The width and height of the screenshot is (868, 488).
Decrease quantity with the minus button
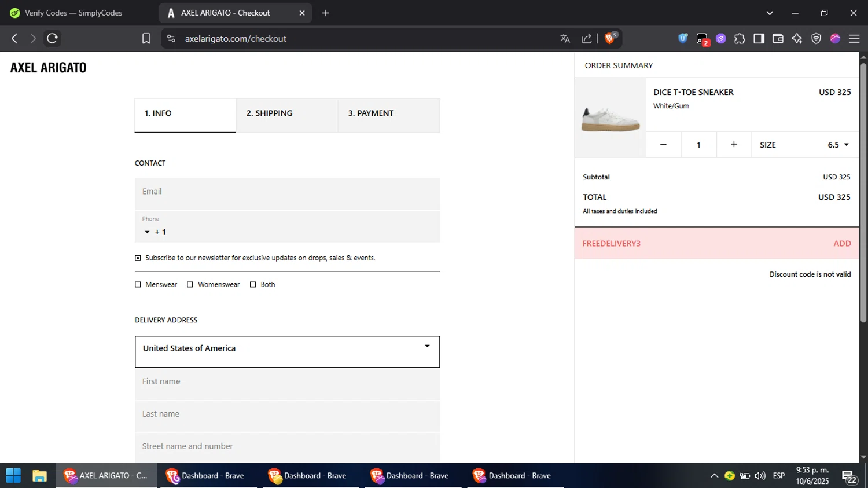coord(663,145)
